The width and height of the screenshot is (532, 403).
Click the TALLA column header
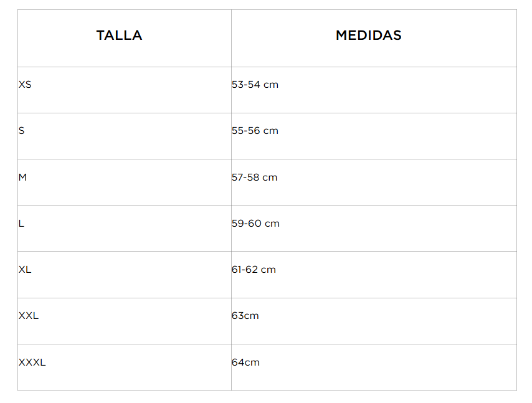pos(119,36)
